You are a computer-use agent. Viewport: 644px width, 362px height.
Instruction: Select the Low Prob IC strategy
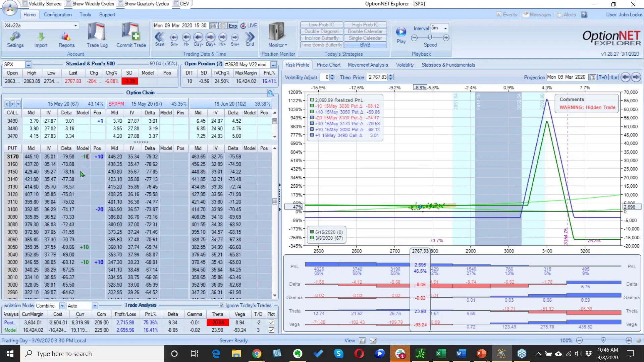[x=321, y=25]
